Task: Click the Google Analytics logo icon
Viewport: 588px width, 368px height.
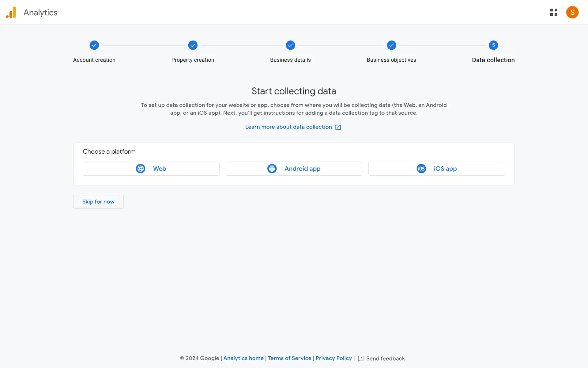Action: click(x=11, y=12)
